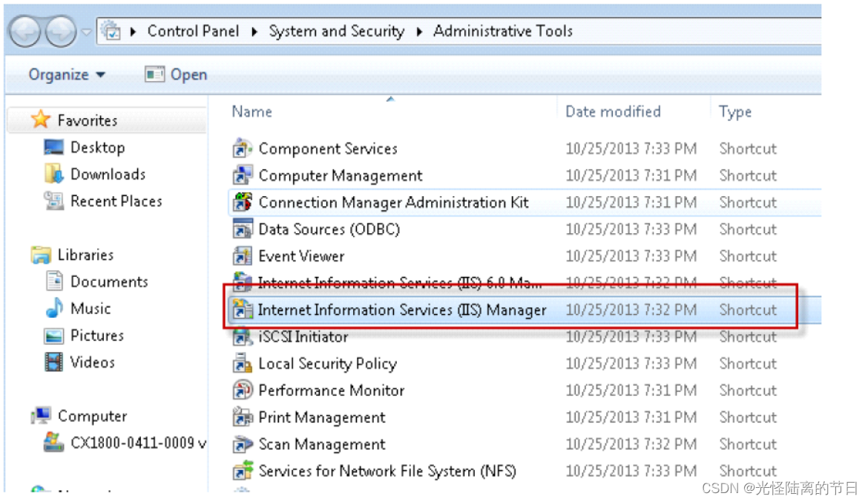This screenshot has width=868, height=502.
Task: Sort by Date modified column header
Action: [613, 111]
